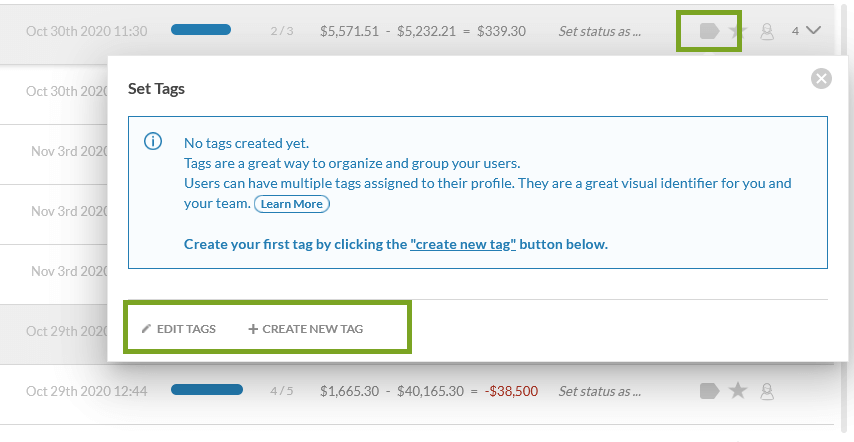Click the -$38,500 negative balance amount
Screen dimensions: 854x442
[x=511, y=391]
